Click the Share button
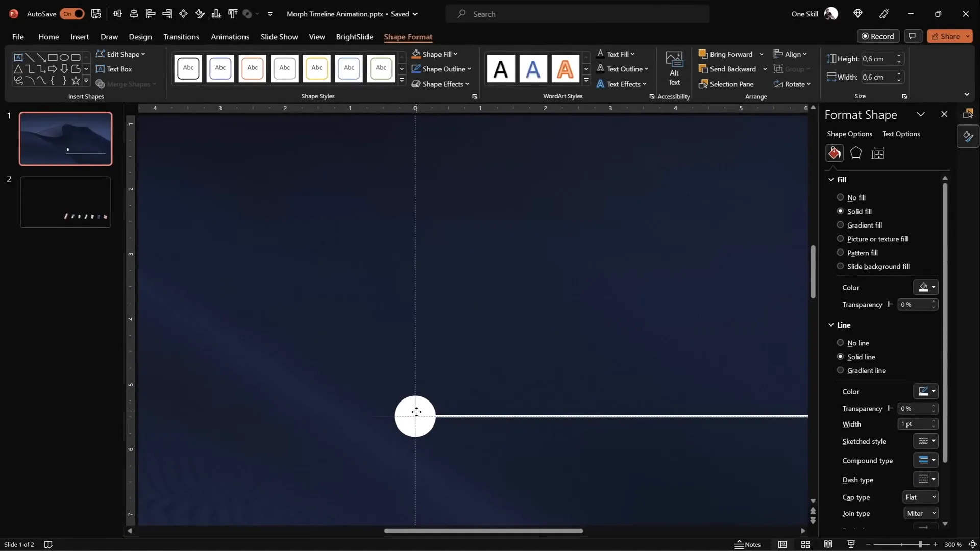 (946, 36)
